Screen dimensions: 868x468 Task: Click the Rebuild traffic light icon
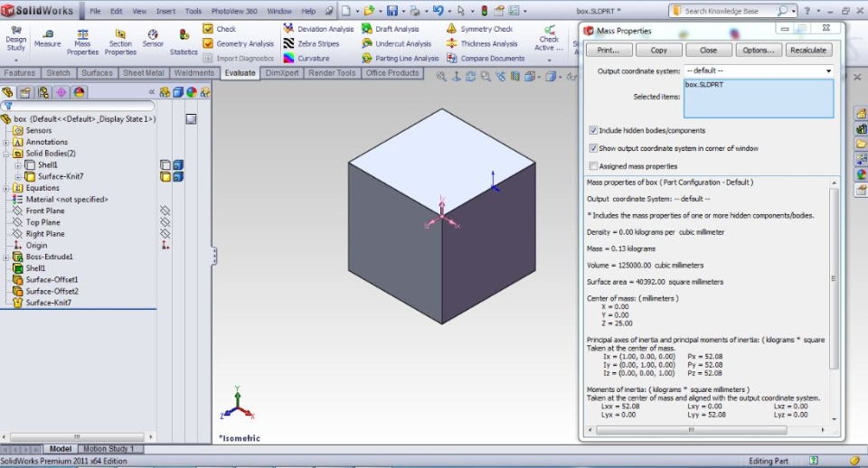click(485, 11)
